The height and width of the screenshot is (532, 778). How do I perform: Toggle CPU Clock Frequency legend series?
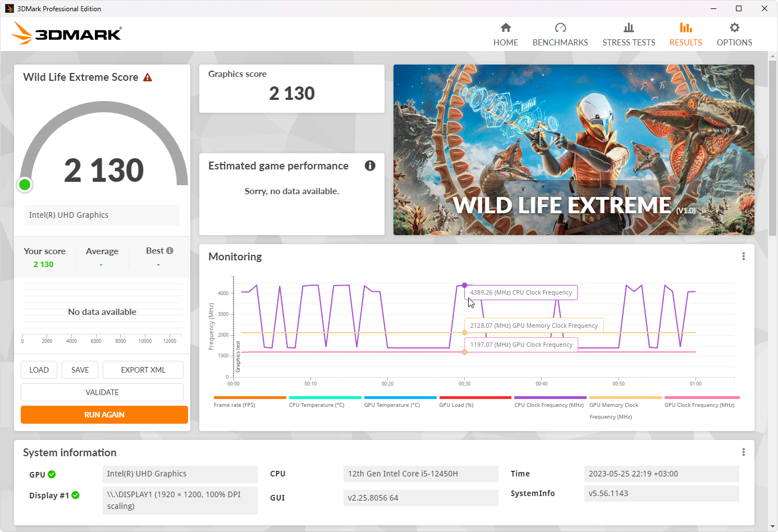coord(550,401)
